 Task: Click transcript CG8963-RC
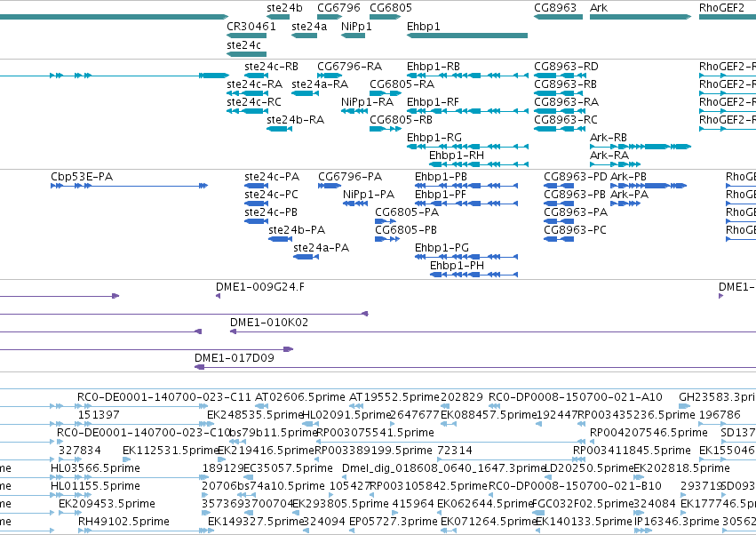566,120
